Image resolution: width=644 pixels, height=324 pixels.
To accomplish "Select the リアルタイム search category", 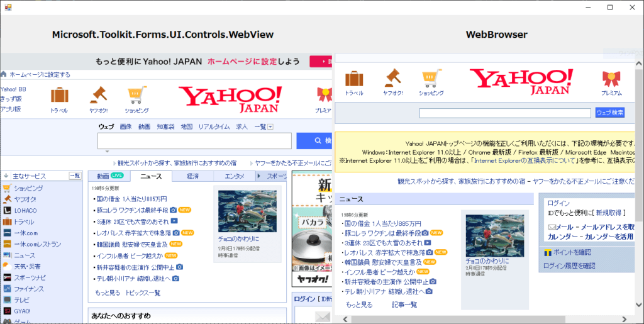I will tap(214, 126).
